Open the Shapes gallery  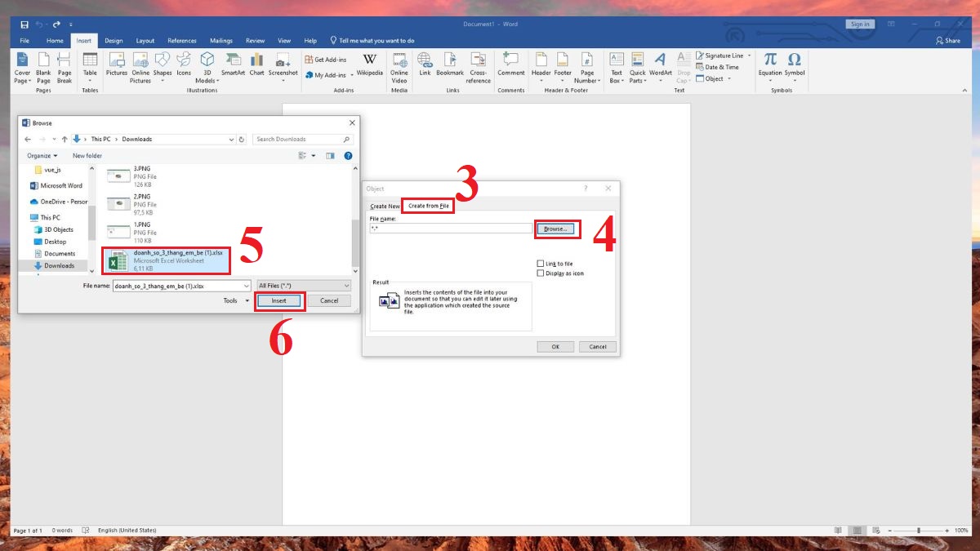(x=163, y=68)
